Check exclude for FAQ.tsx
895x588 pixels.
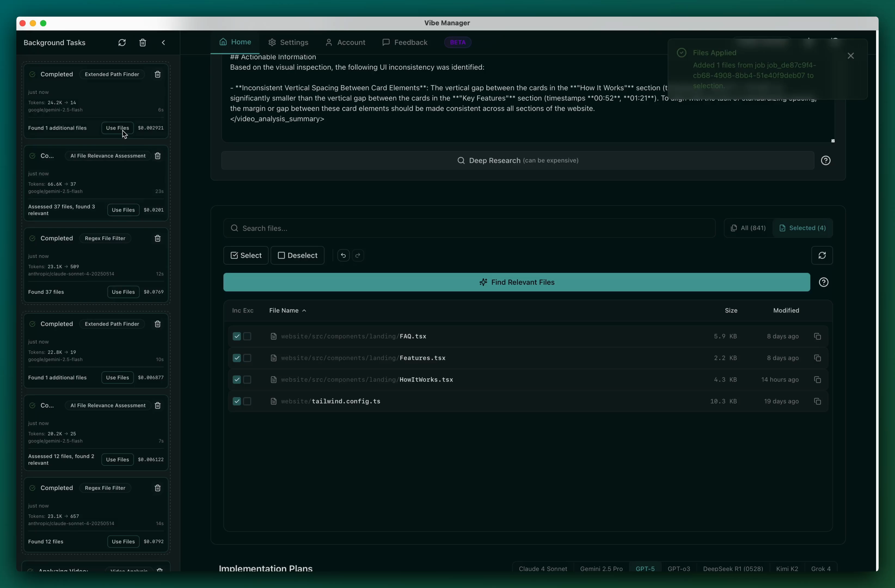247,336
